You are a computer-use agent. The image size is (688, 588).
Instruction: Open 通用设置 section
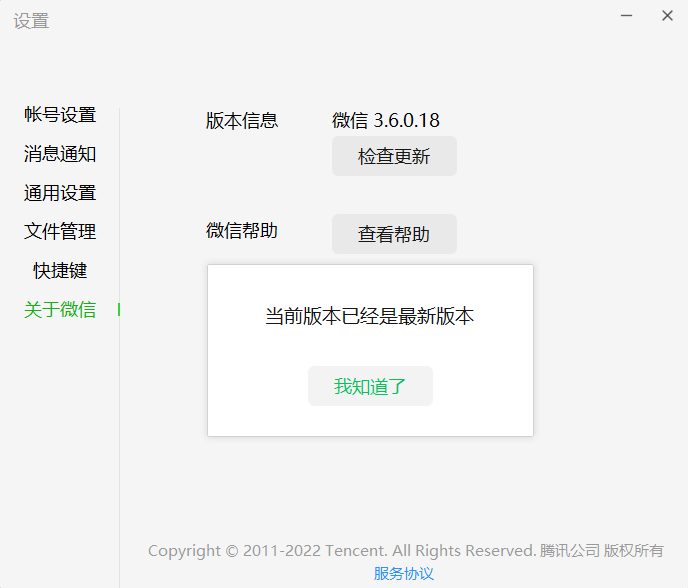coord(60,193)
